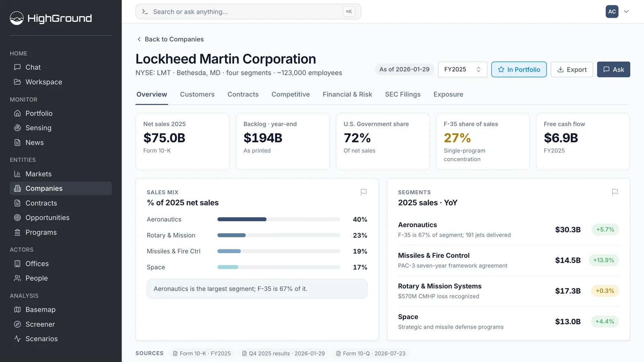Select the Space segment row
The height and width of the screenshot is (362, 644).
point(508,321)
